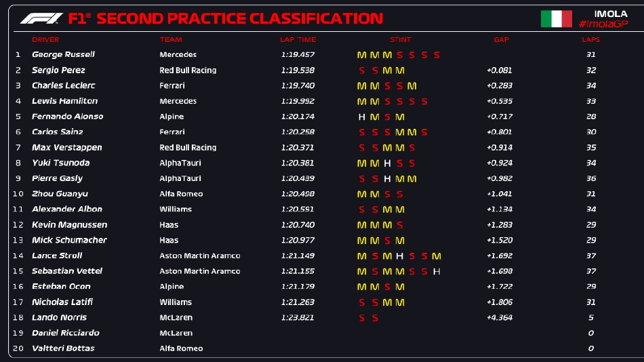Image resolution: width=644 pixels, height=362 pixels.
Task: Click the last soft tyre in Russell's stint
Action: (x=437, y=55)
